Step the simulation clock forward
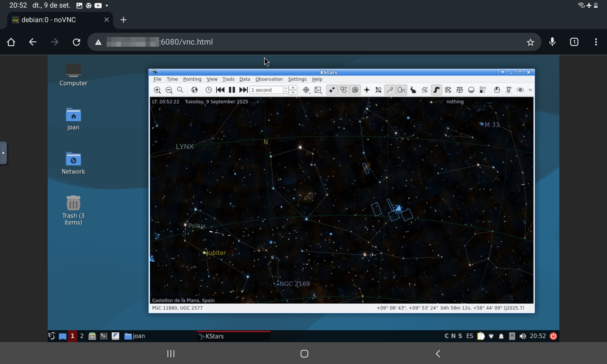Viewport: 607px width, 364px height. click(243, 90)
